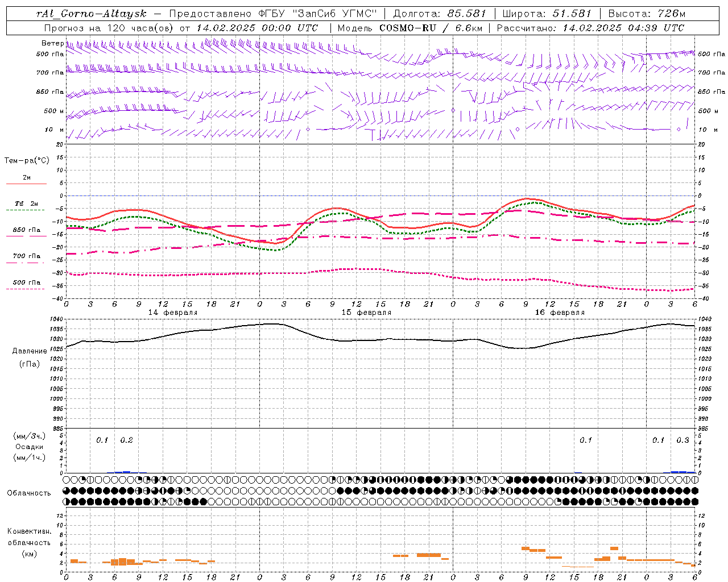Click the left -40 temperature axis label
728x582 pixels.
(x=59, y=299)
